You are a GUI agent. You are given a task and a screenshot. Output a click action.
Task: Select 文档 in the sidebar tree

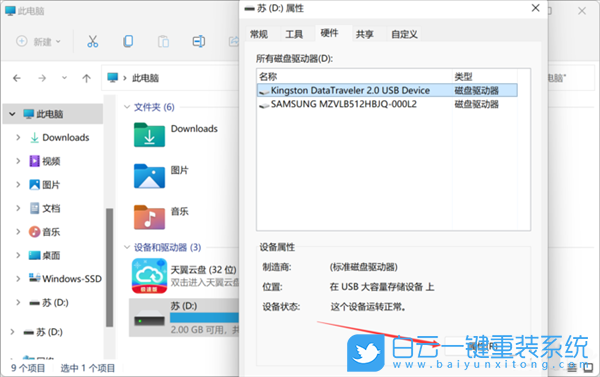tap(45, 208)
